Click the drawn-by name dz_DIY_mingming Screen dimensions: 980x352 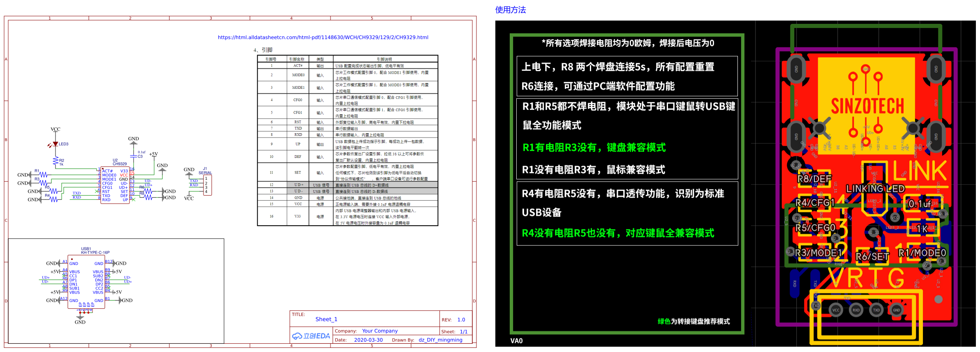coord(440,340)
